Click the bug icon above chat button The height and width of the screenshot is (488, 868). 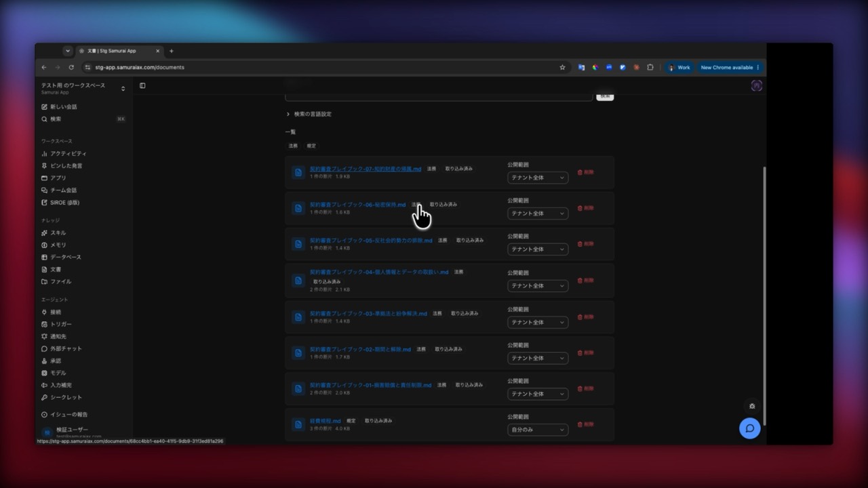751,406
